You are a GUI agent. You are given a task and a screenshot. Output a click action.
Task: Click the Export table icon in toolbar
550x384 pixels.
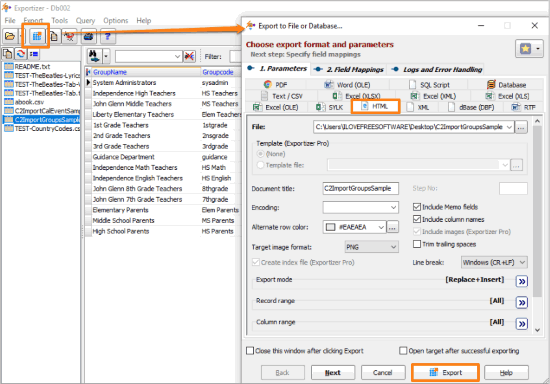36,36
